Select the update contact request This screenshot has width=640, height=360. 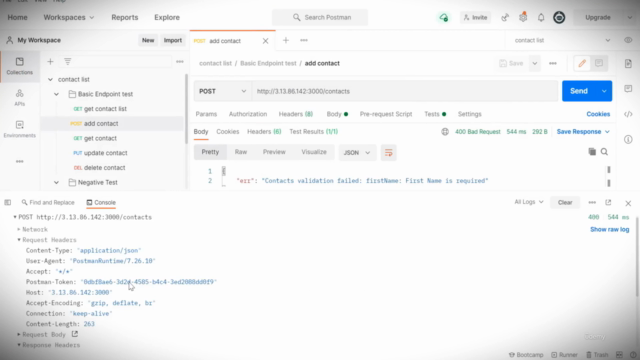pos(105,153)
